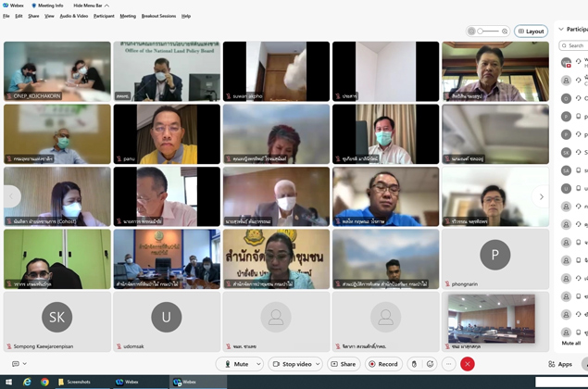Launch Internet Explorer from taskbar

click(x=27, y=382)
